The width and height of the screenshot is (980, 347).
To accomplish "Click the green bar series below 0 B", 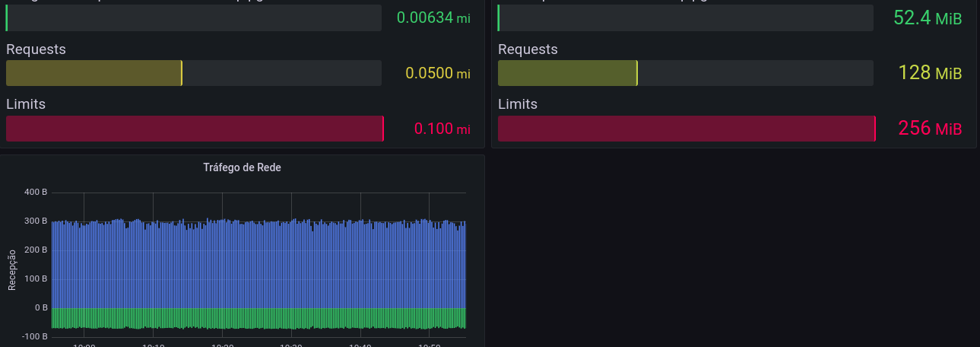I will (x=258, y=317).
